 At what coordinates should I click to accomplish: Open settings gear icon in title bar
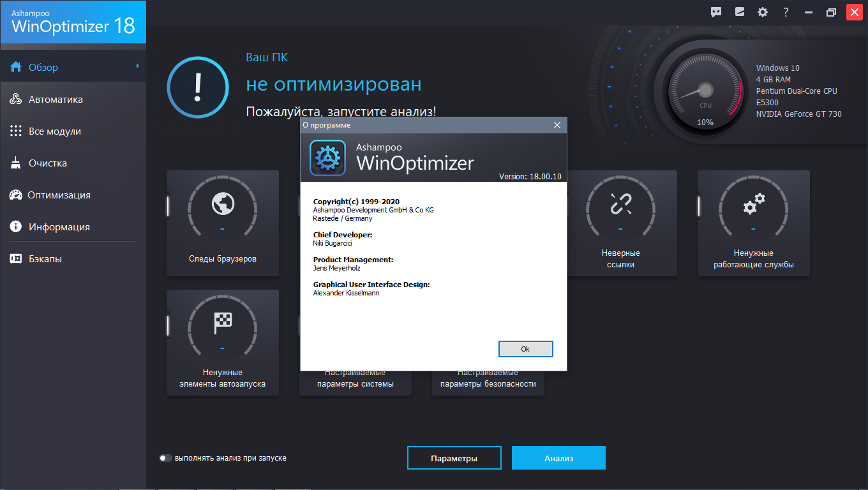(x=762, y=12)
